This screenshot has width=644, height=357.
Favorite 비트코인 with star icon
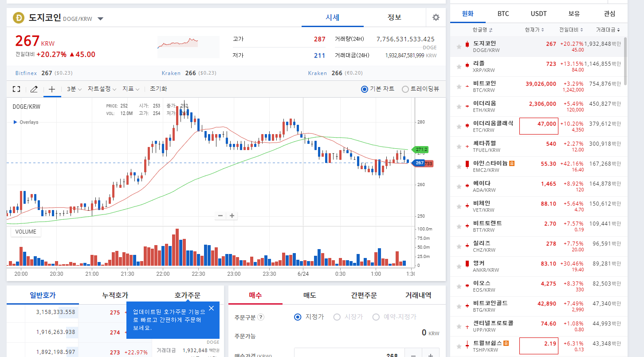459,87
